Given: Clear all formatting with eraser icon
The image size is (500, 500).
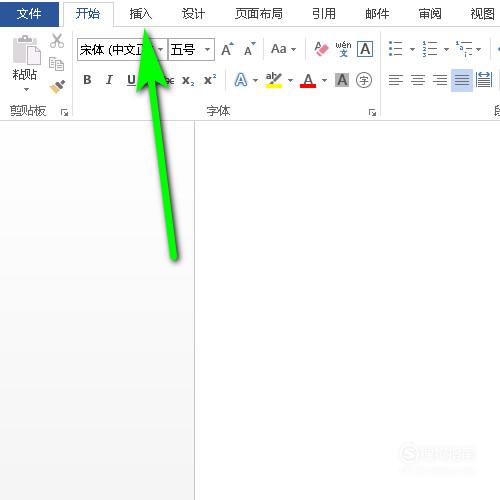Looking at the screenshot, I should point(321,49).
